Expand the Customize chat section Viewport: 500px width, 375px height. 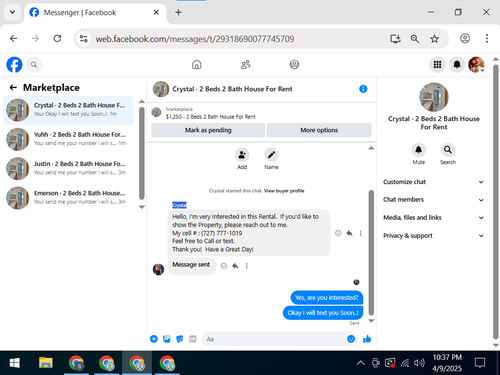pyautogui.click(x=433, y=182)
